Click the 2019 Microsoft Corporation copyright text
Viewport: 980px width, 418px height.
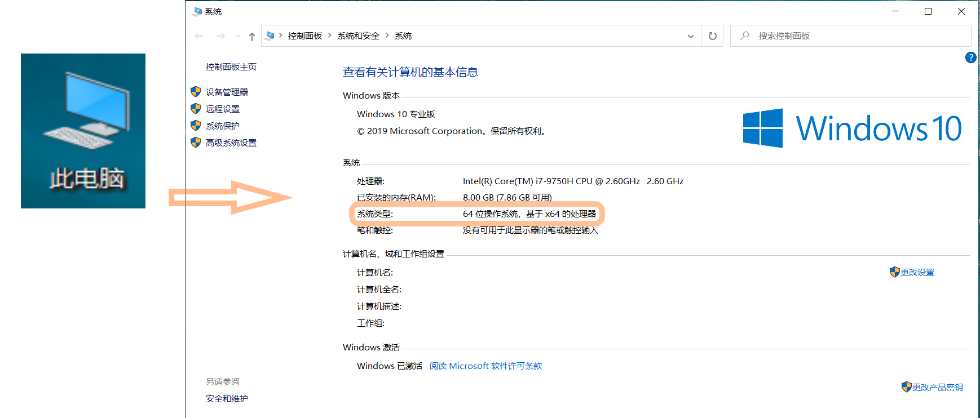coord(452,131)
